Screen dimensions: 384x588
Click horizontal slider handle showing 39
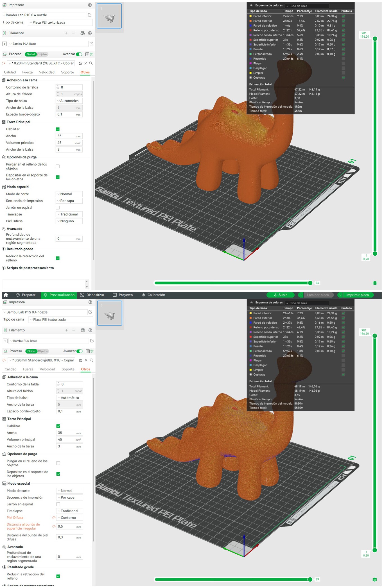(310, 579)
